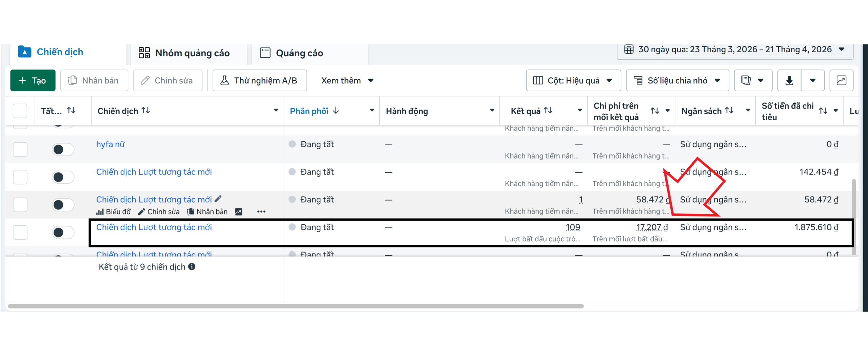Click the three-dot more options icon

261,212
